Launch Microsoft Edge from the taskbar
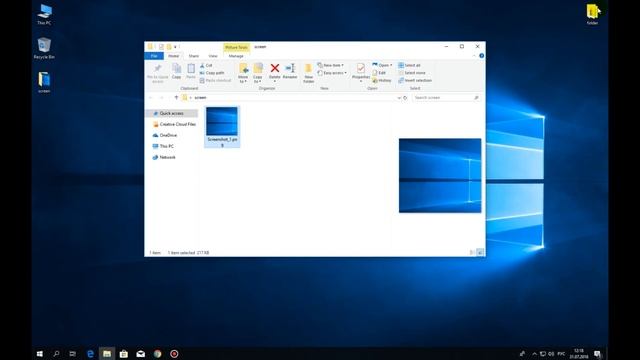Viewport: 640px width, 360px height. tap(90, 353)
